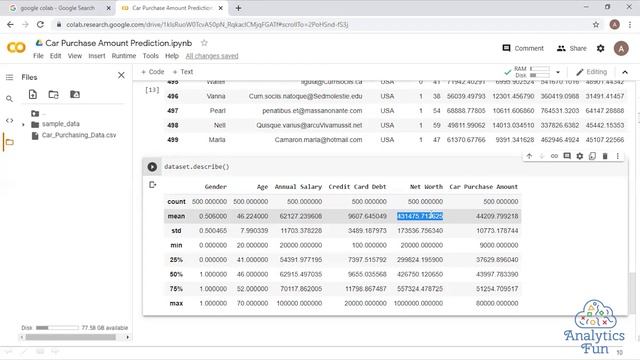640x360 pixels.
Task: Bookmark this page star icon
Action: [x=596, y=24]
